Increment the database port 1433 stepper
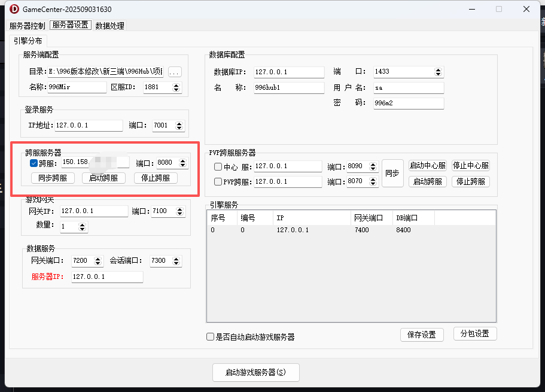 (x=439, y=69)
